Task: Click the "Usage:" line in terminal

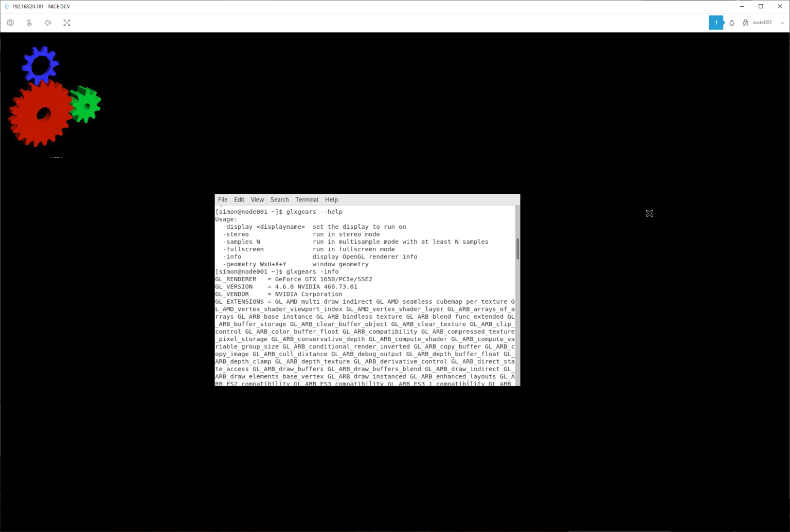Action: (226, 219)
